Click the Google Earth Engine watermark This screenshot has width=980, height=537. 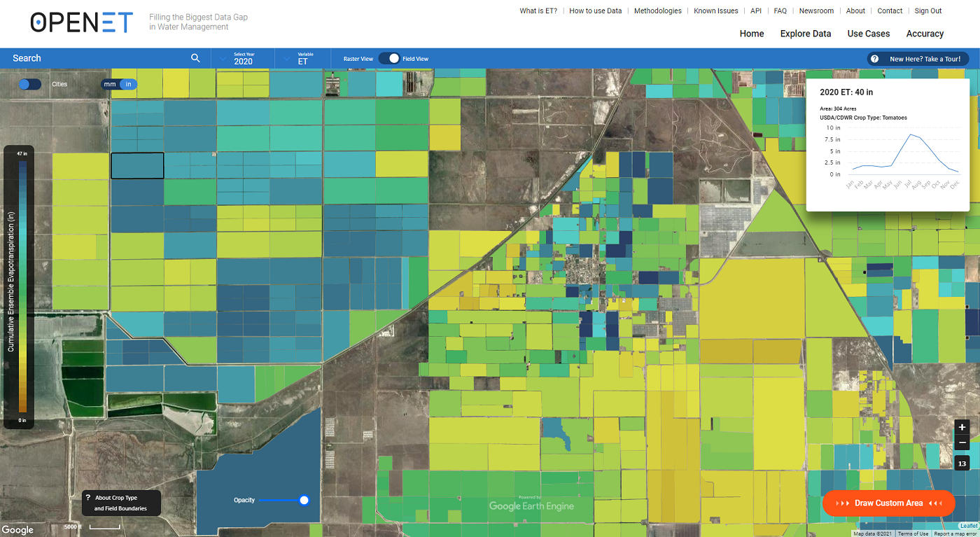(533, 504)
